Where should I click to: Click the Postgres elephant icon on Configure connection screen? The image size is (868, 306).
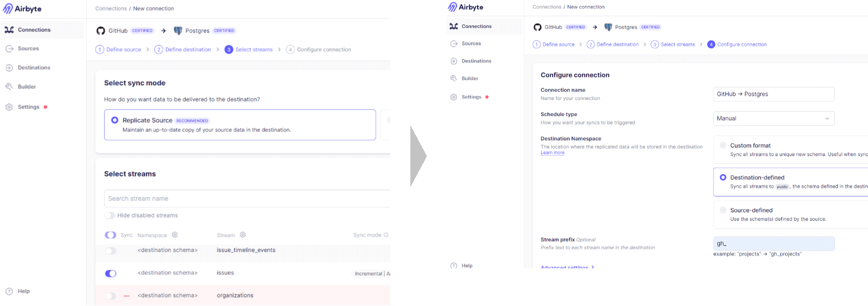click(x=608, y=27)
